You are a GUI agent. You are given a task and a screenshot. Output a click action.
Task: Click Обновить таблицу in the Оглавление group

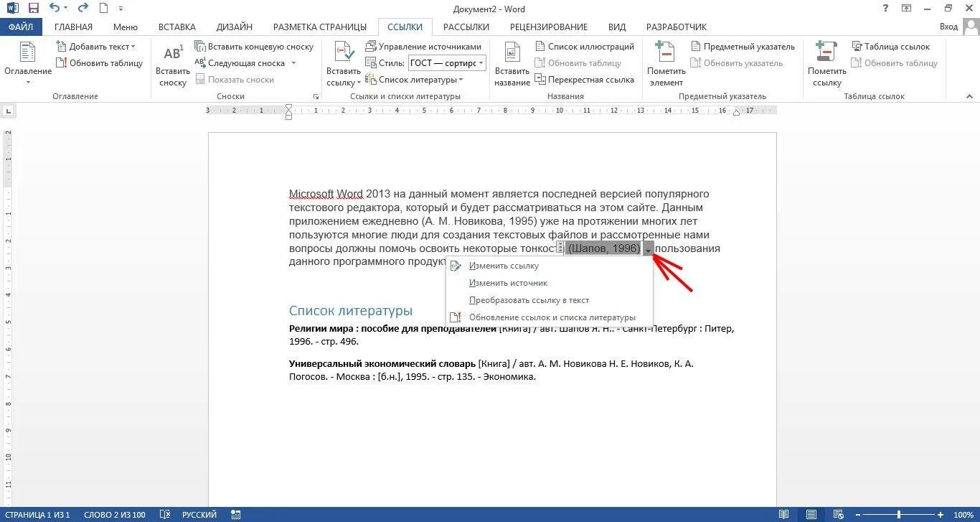pyautogui.click(x=100, y=63)
